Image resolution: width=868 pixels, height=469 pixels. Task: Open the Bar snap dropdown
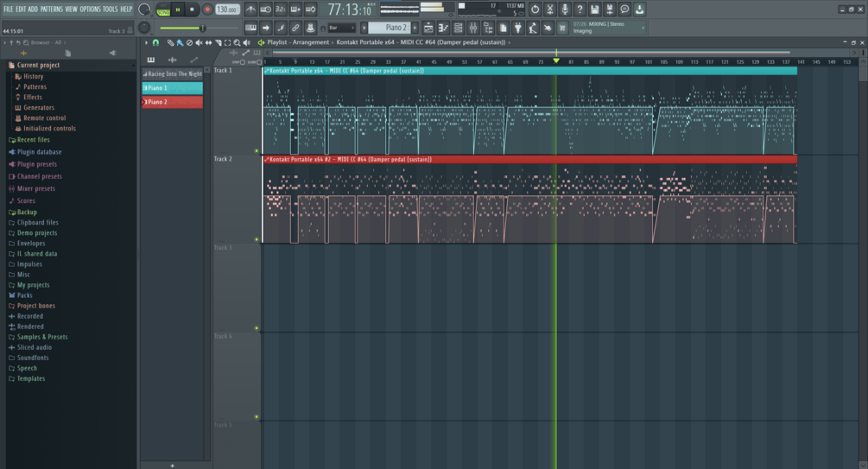pos(341,29)
